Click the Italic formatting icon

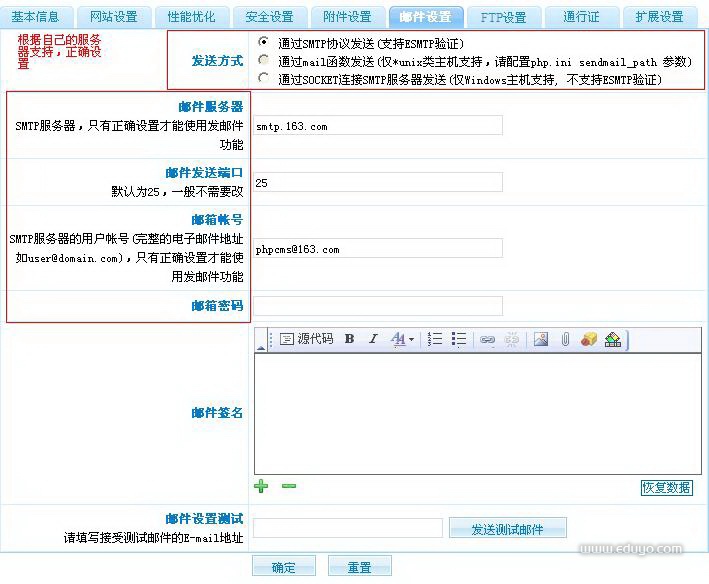coord(373,339)
